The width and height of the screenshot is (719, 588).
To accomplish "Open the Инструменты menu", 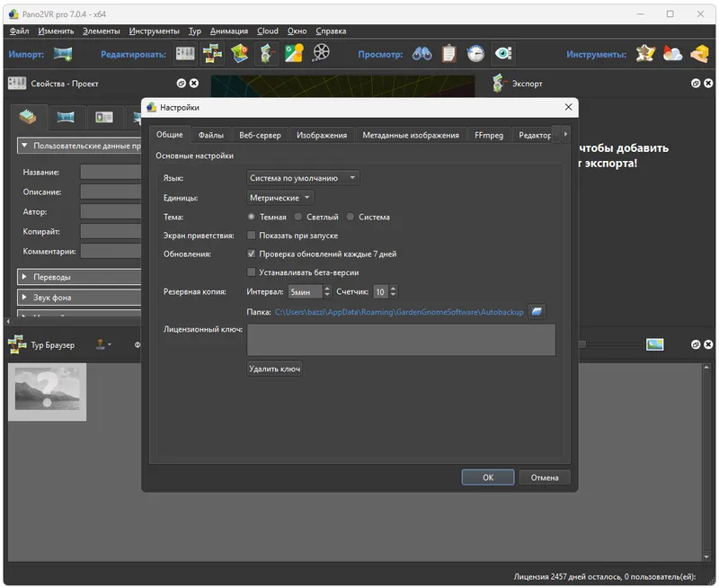I will [x=154, y=31].
